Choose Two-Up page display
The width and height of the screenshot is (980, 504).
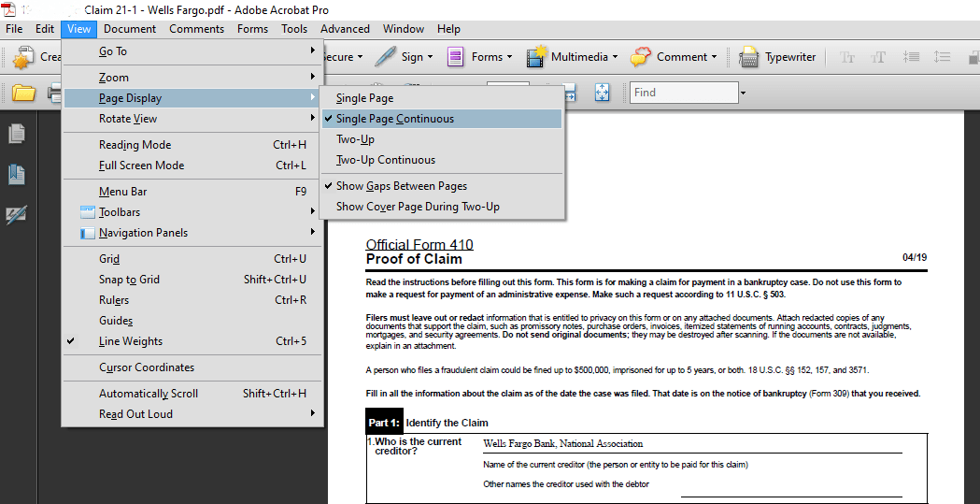click(442, 139)
